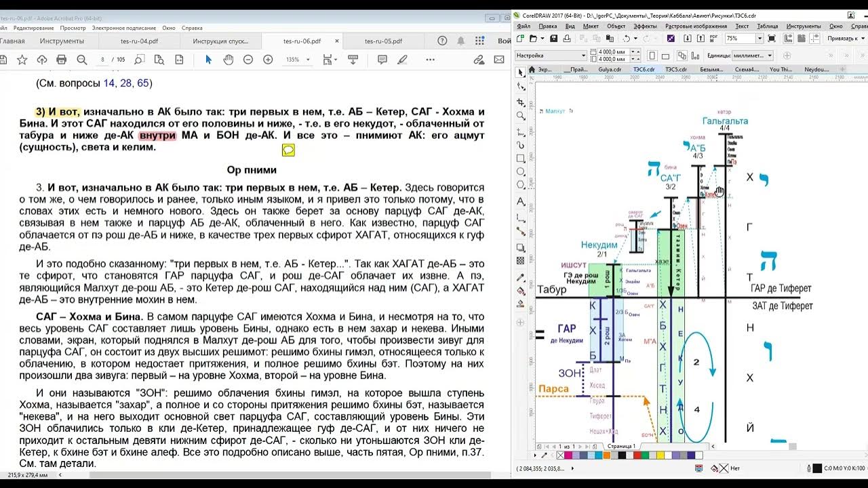Click Страница 1 page tab
Image resolution: width=868 pixels, height=488 pixels.
[x=621, y=446]
